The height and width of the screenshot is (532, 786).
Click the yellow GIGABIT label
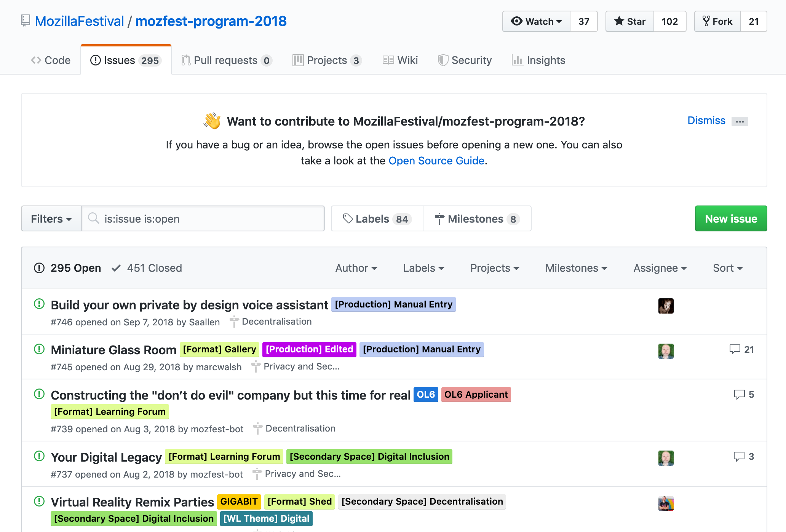coord(239,502)
